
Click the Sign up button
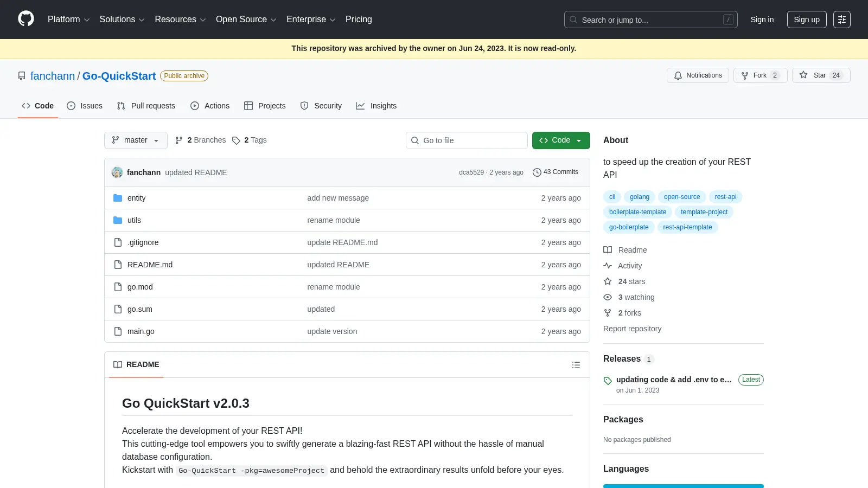click(807, 20)
